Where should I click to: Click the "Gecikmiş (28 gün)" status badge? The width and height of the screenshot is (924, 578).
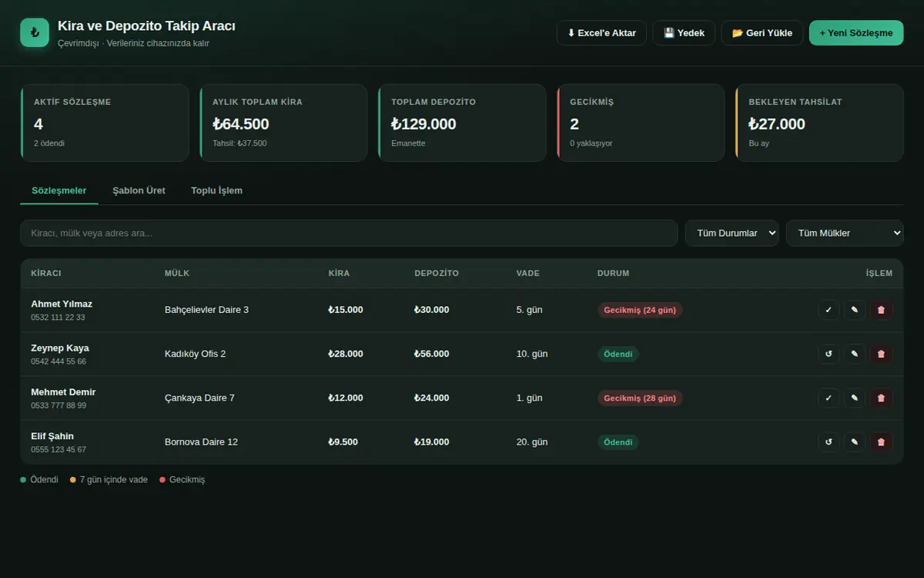tap(640, 398)
